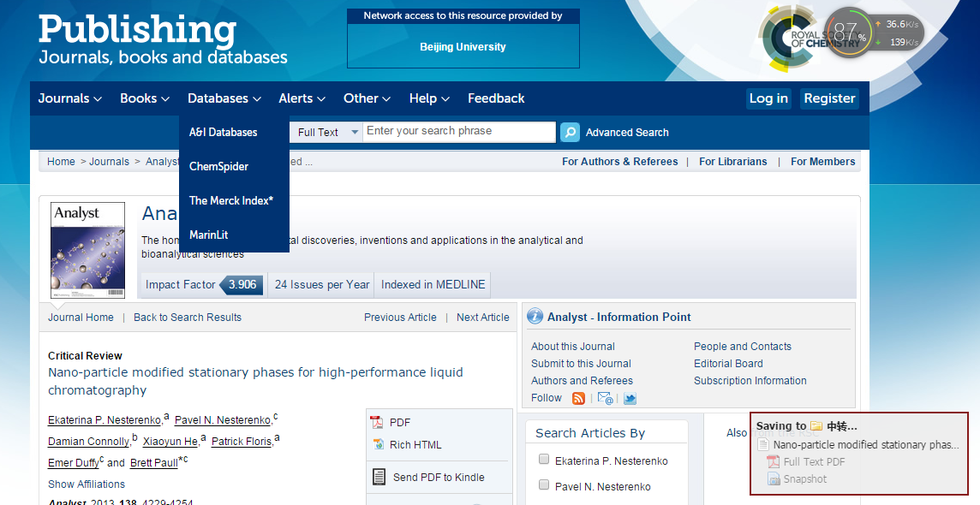Open the Feedback menu item
980x505 pixels.
pyautogui.click(x=496, y=98)
